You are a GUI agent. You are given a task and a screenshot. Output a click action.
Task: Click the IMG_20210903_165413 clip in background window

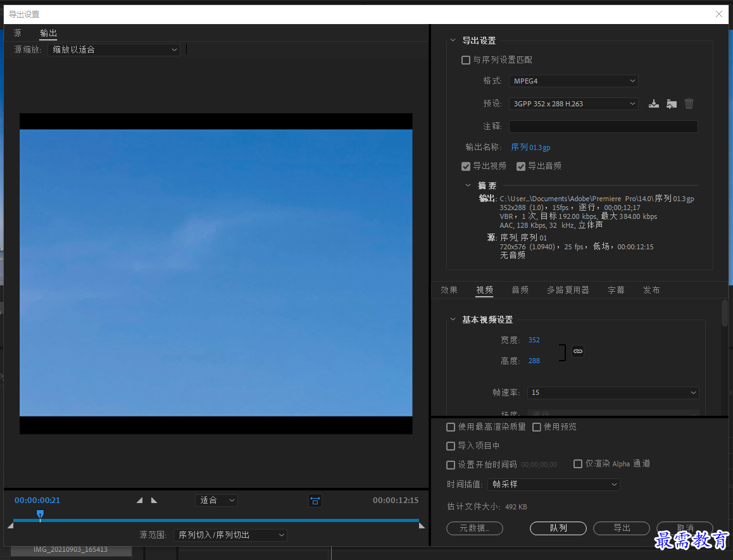pyautogui.click(x=70, y=550)
